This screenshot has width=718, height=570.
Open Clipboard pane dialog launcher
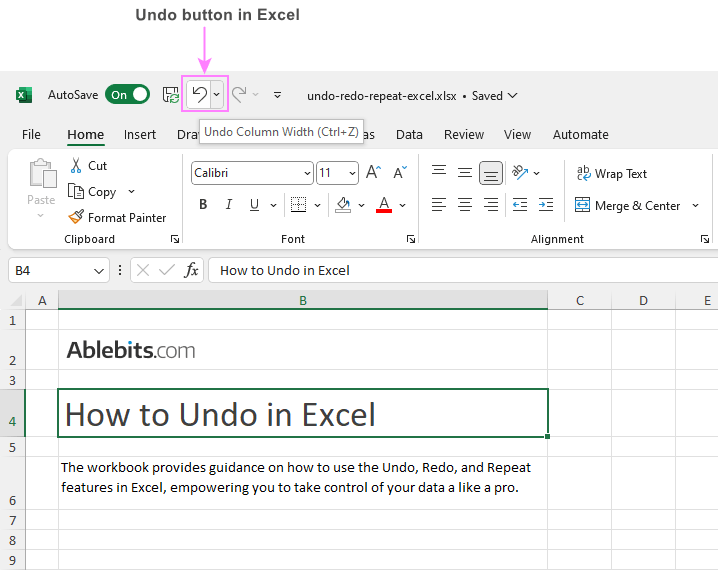[x=175, y=239]
